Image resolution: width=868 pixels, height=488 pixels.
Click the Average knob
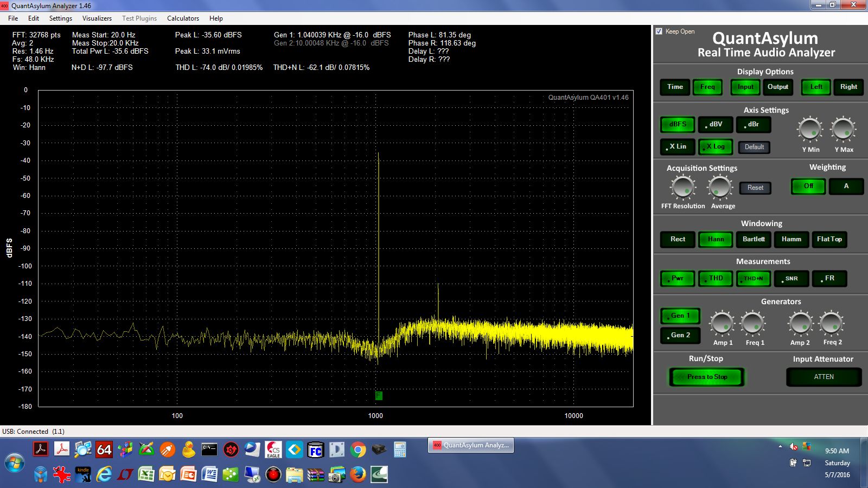(720, 188)
